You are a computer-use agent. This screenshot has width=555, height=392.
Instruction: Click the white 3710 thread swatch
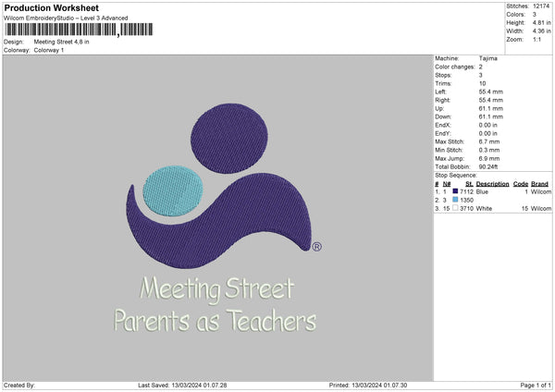point(455,208)
